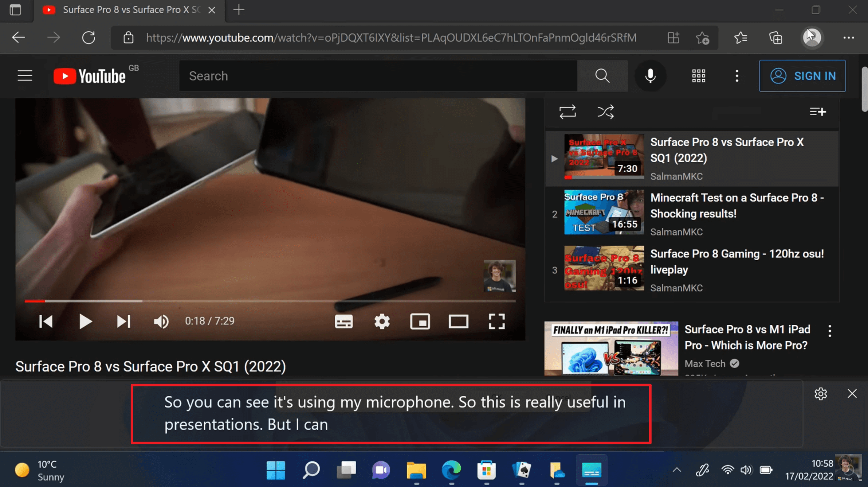Image resolution: width=868 pixels, height=487 pixels.
Task: Toggle playlist loop button
Action: tap(567, 112)
